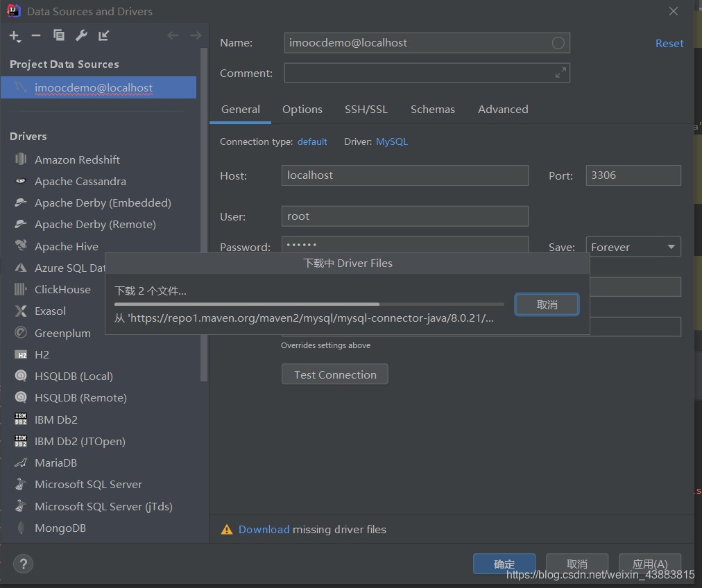Open the Schemas tab
Viewport: 702px width, 588px height.
coord(432,109)
